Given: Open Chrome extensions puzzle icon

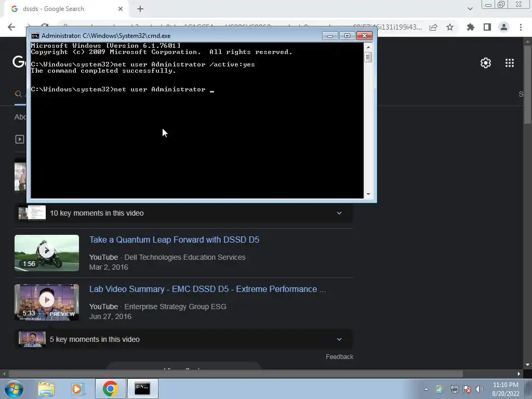Looking at the screenshot, I should tap(471, 27).
